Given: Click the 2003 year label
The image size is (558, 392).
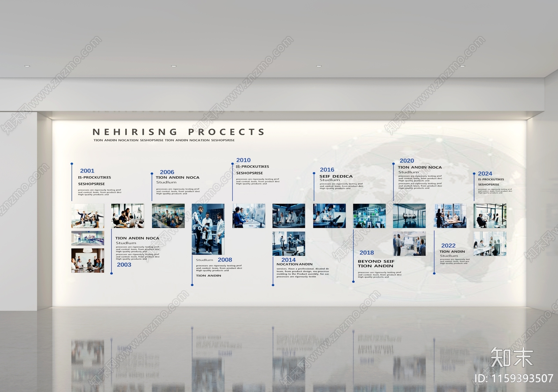Looking at the screenshot, I should pyautogui.click(x=124, y=265).
